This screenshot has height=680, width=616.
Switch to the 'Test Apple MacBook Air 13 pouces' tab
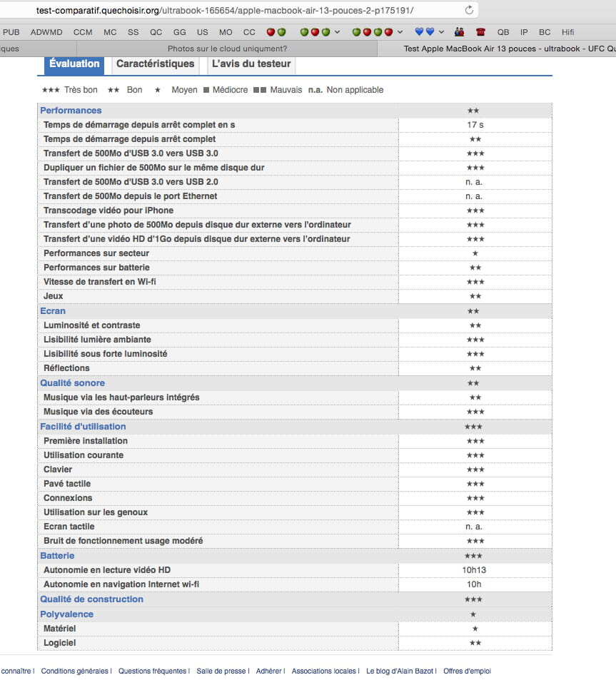coord(497,49)
